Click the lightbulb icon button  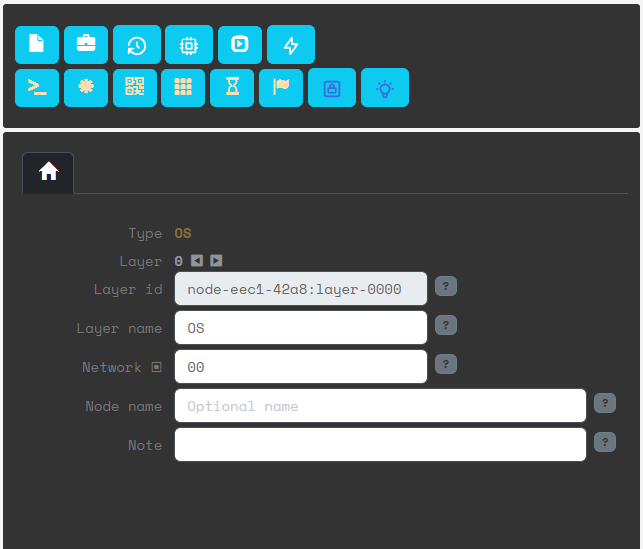click(x=385, y=88)
